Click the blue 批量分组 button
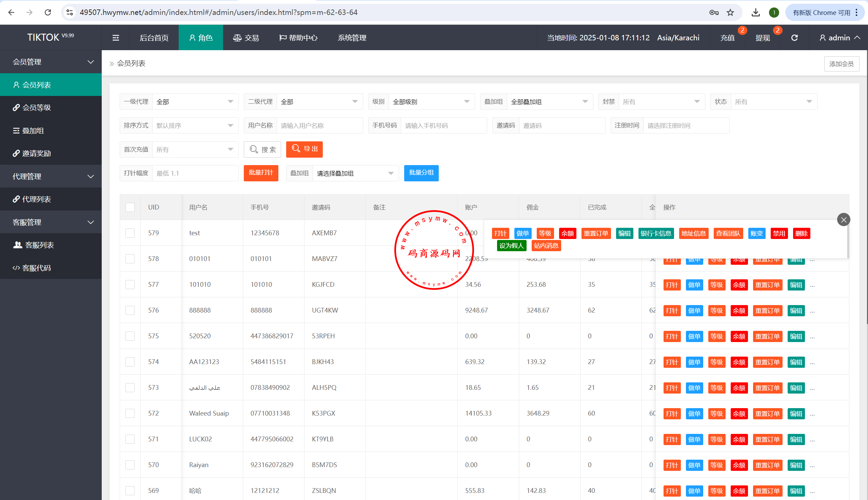Image resolution: width=868 pixels, height=500 pixels. tap(421, 173)
